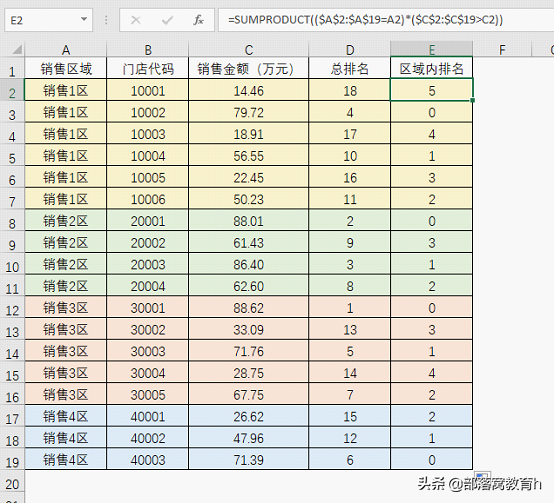Click the formula bar options dots

click(x=106, y=20)
